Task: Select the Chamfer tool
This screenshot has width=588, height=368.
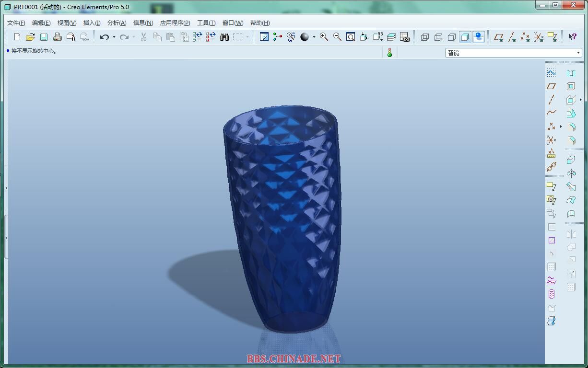Action: (571, 140)
